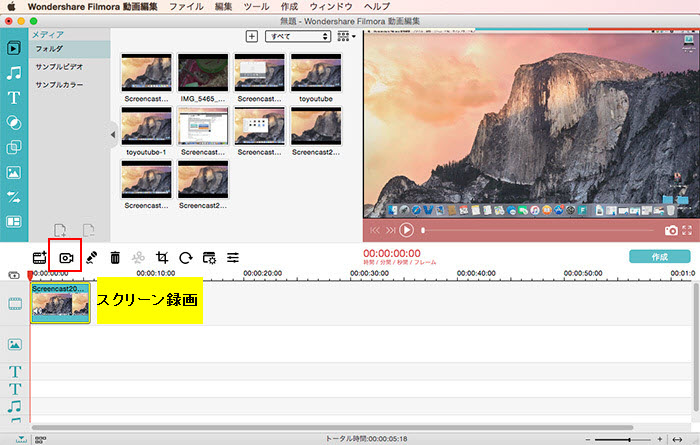Click the greyed-out color tuning icon
This screenshot has height=445, width=700.
[x=138, y=258]
